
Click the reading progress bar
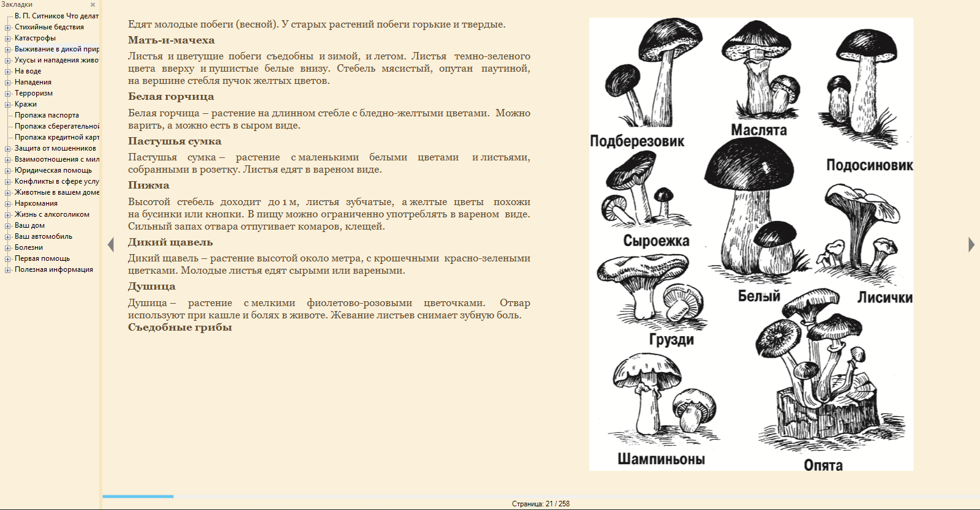541,497
